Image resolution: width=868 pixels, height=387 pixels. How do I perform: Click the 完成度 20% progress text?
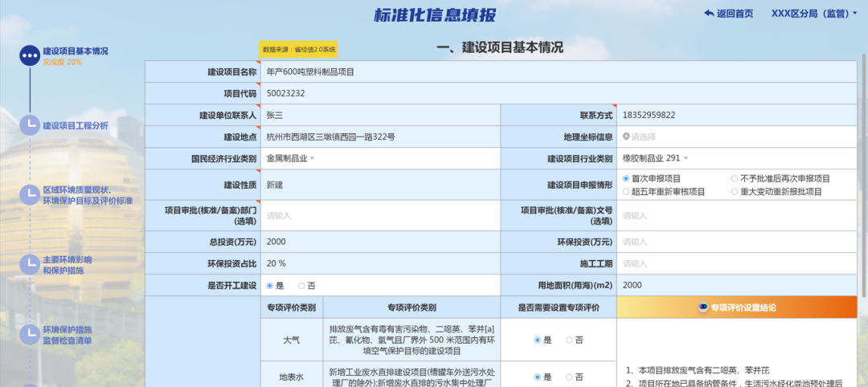(x=63, y=62)
